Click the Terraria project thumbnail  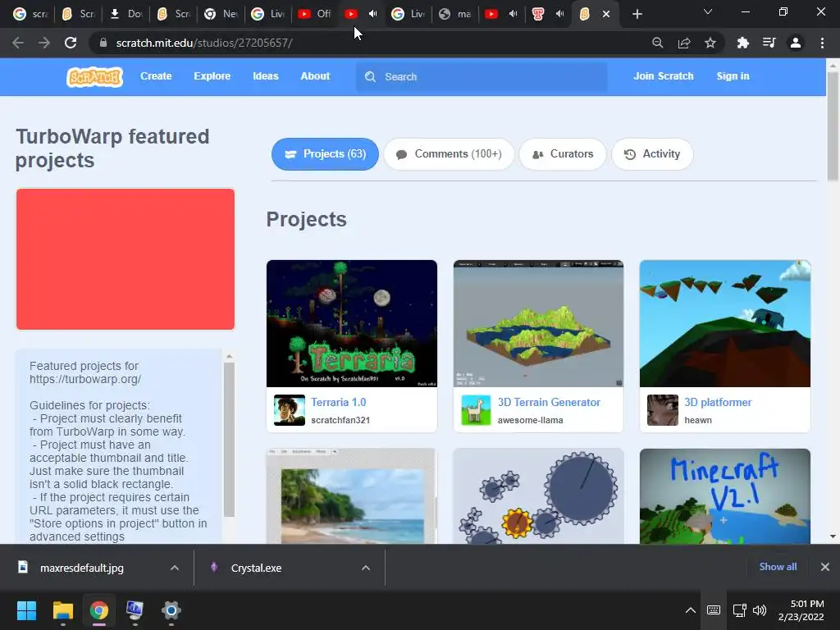pyautogui.click(x=351, y=323)
